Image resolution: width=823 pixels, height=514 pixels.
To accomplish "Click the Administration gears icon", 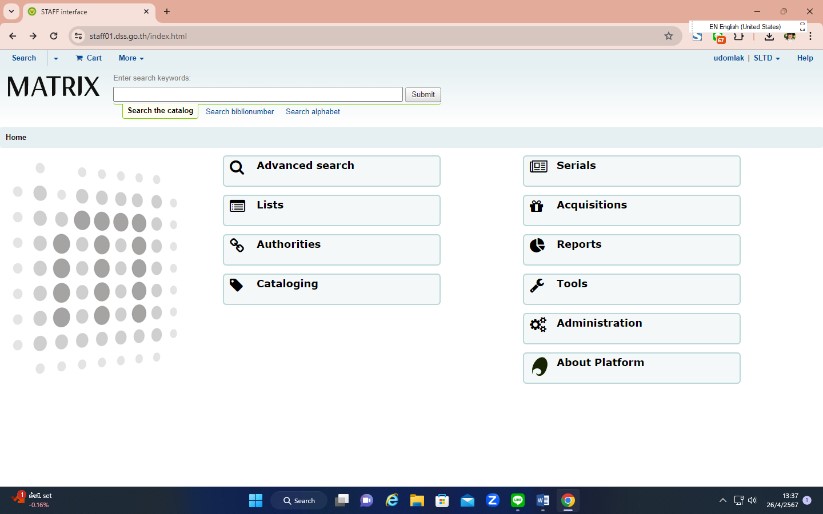I will 538,324.
